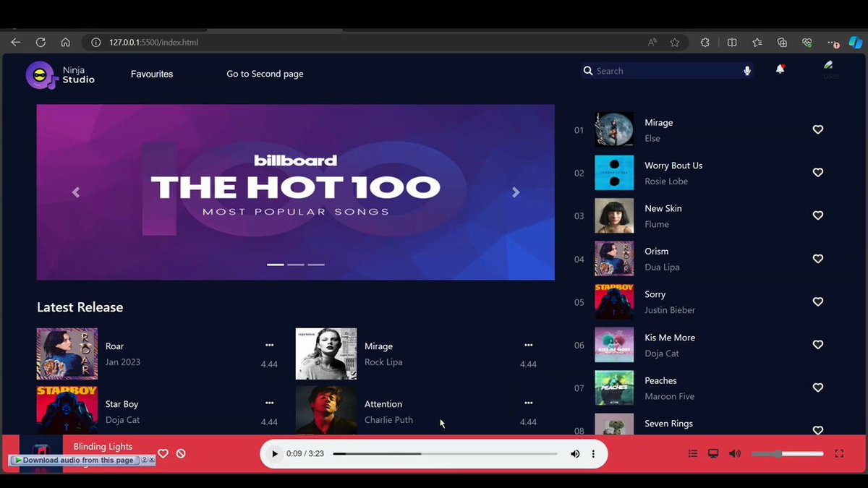The width and height of the screenshot is (868, 488).
Task: Open options menu for Attention
Action: click(x=528, y=403)
